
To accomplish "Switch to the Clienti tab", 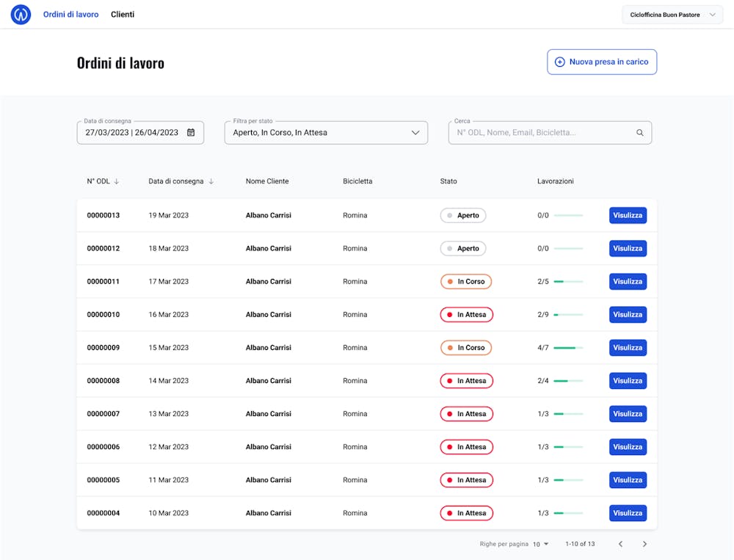I will coord(123,15).
